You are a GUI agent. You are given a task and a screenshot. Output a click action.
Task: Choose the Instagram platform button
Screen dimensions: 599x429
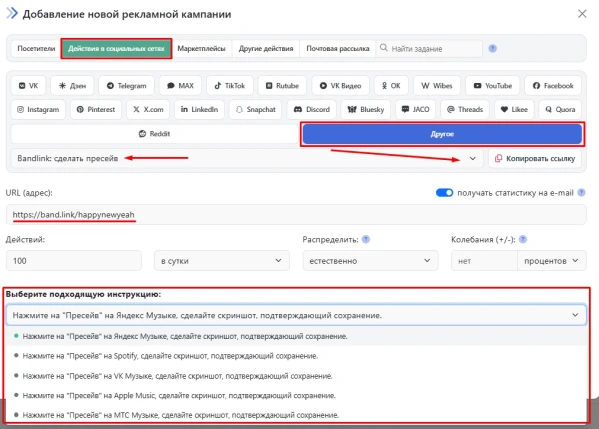(38, 109)
